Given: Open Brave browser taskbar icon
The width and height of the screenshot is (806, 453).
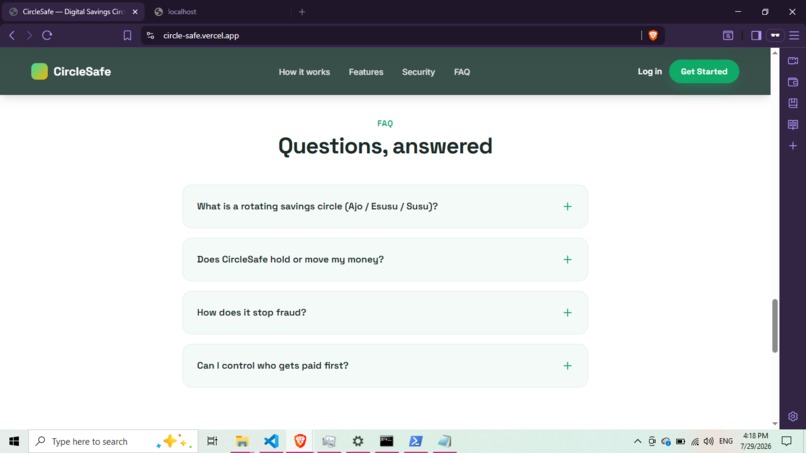Looking at the screenshot, I should click(300, 441).
